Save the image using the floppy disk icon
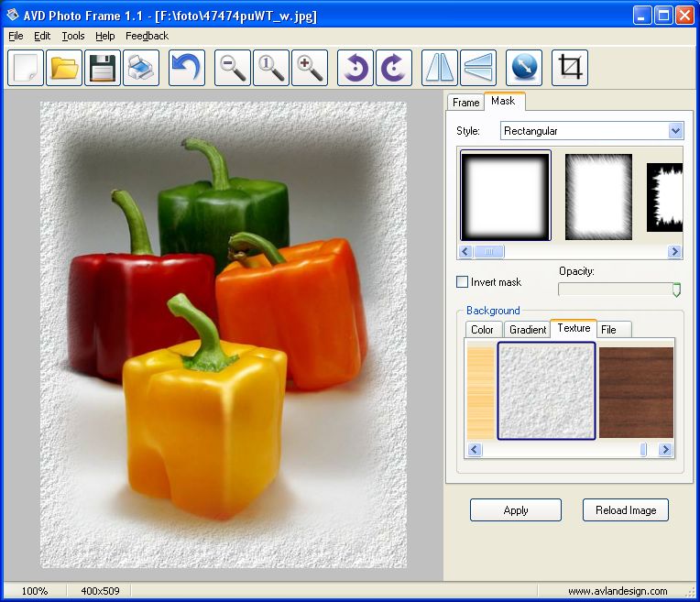The height and width of the screenshot is (602, 700). [103, 69]
